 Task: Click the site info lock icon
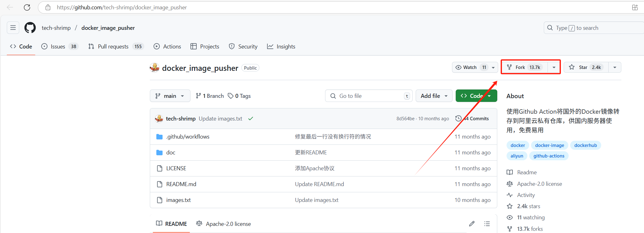click(x=48, y=7)
